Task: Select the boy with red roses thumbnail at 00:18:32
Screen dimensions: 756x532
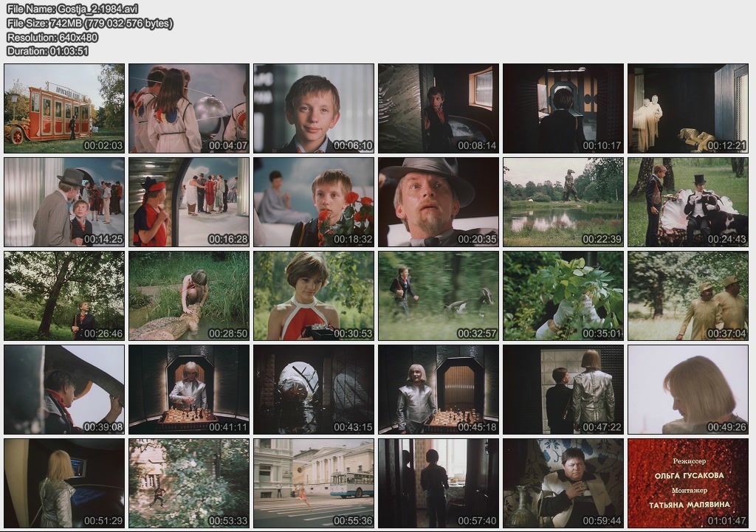Action: click(x=314, y=201)
